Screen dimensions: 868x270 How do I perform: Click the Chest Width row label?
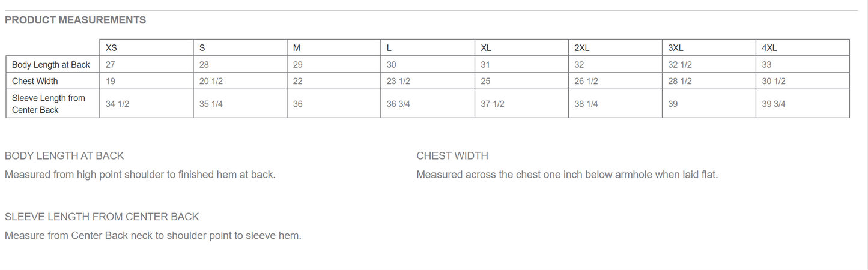pyautogui.click(x=35, y=81)
